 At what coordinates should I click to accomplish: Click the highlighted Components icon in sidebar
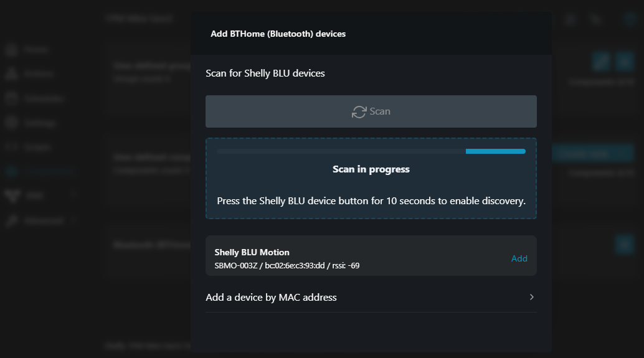(11, 171)
